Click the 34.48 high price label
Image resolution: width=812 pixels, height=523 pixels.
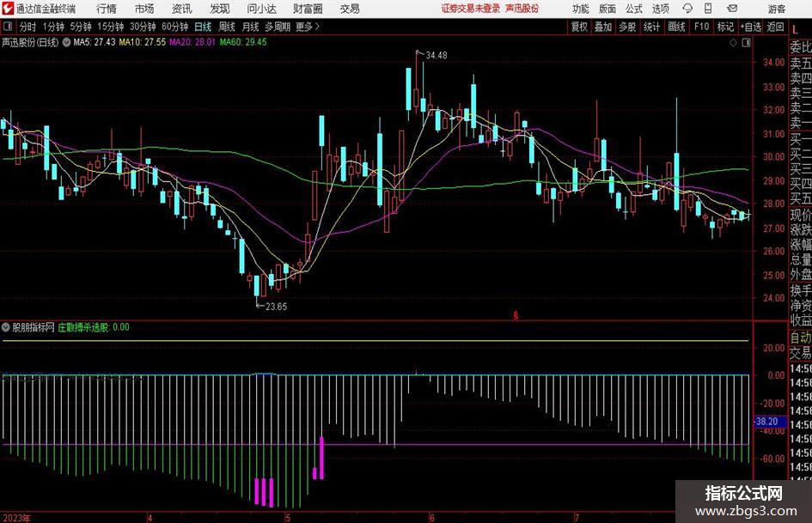tap(436, 56)
